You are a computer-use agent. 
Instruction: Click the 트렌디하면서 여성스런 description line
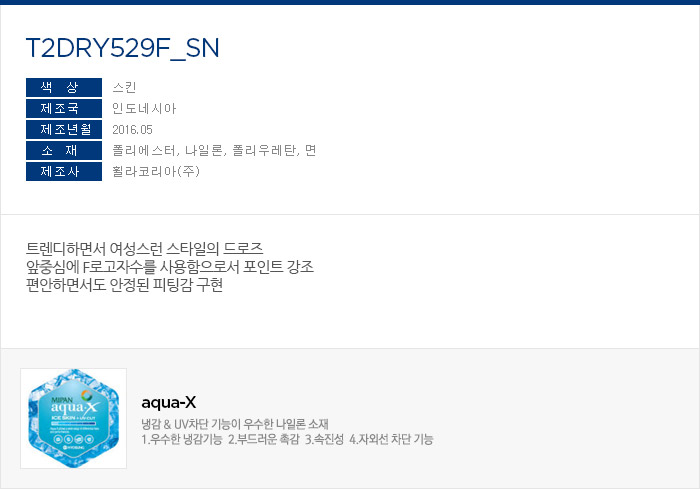(x=145, y=248)
